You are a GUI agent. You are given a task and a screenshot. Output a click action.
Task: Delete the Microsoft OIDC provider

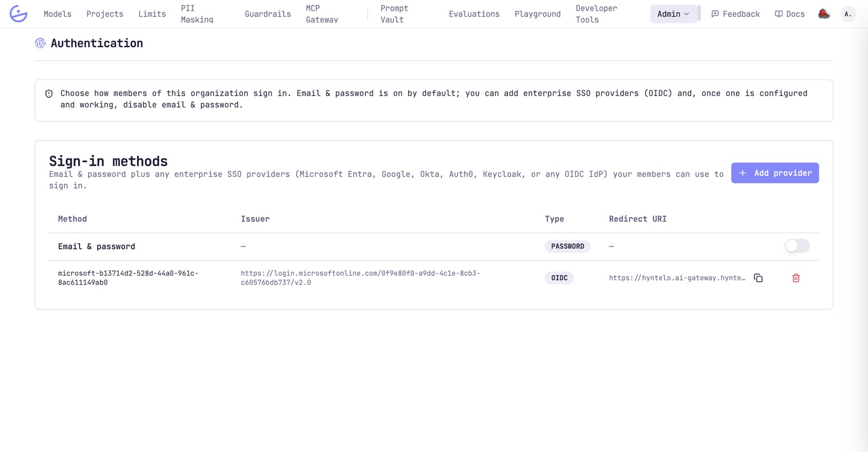(796, 278)
